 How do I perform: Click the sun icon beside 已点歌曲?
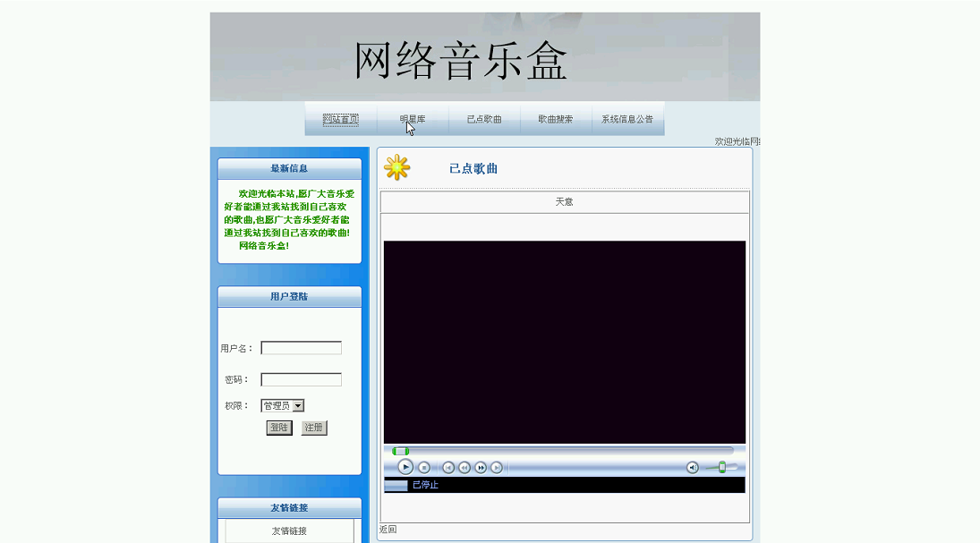396,167
